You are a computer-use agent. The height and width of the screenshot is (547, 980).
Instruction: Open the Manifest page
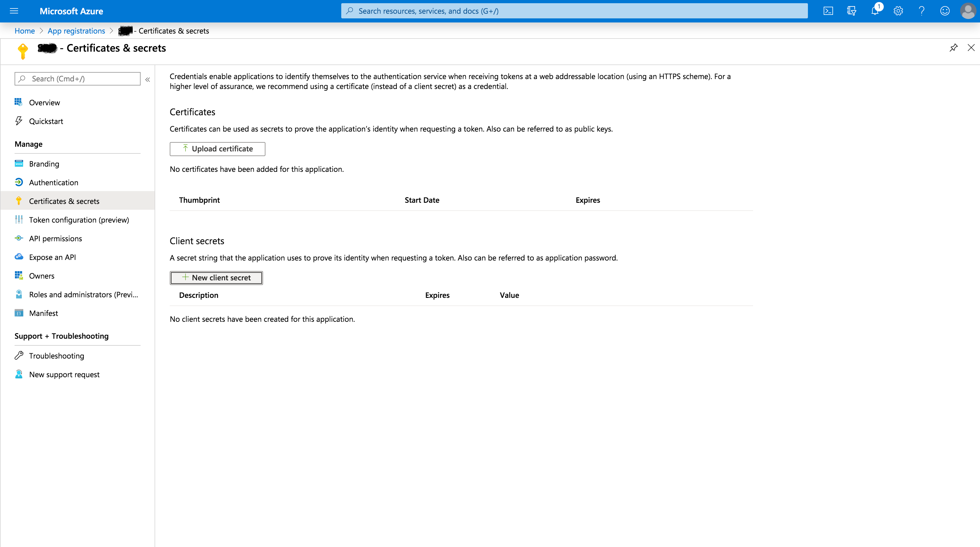click(x=43, y=313)
